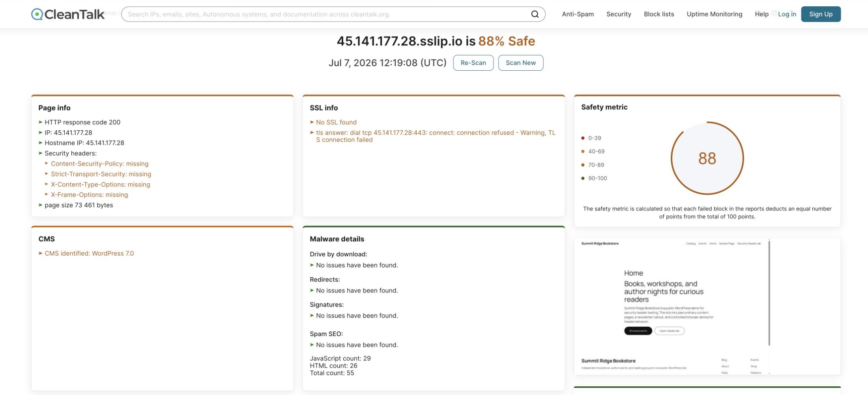Screen dimensions: 868x395
Task: Select 'Hostname IP: 45.141.177.28' line
Action: tap(84, 143)
